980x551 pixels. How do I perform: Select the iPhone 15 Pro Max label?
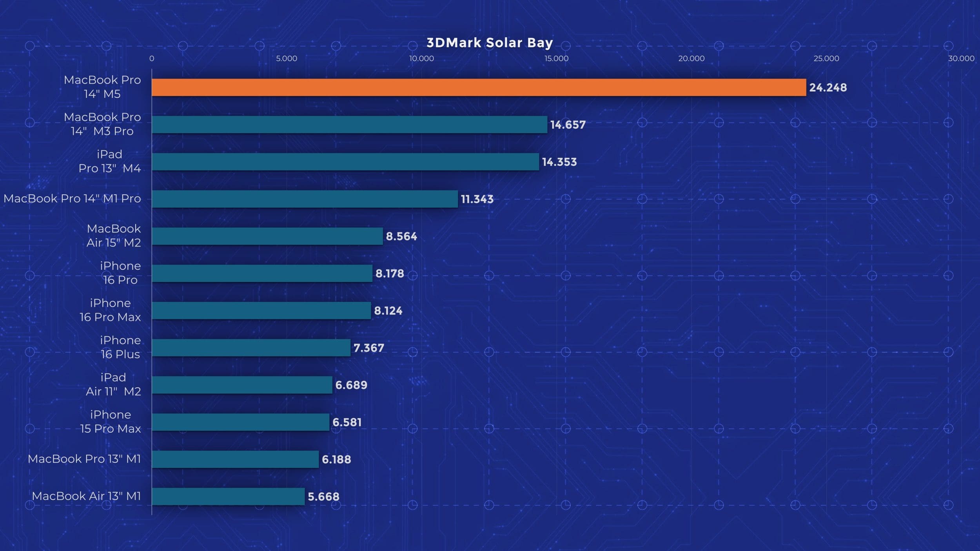pyautogui.click(x=111, y=422)
